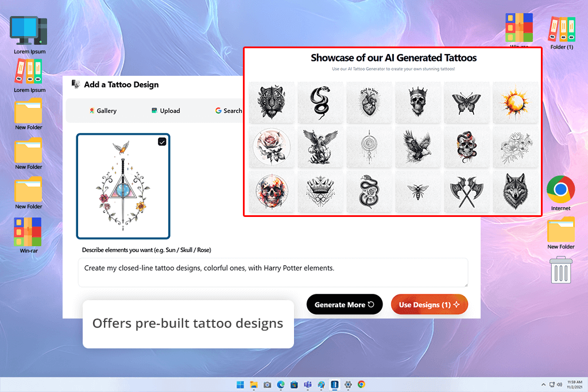The width and height of the screenshot is (588, 392).
Task: Click the Add a Tattoo Design header icon
Action: pos(76,84)
